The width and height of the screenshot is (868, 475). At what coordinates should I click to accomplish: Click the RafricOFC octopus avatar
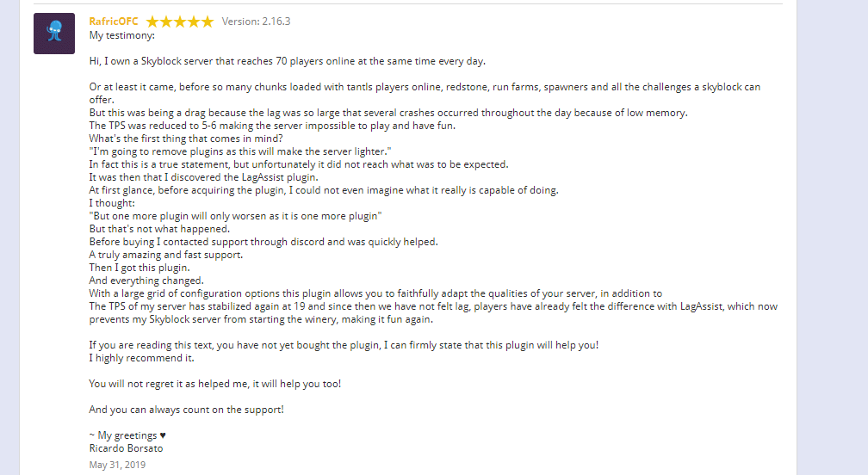pos(53,34)
